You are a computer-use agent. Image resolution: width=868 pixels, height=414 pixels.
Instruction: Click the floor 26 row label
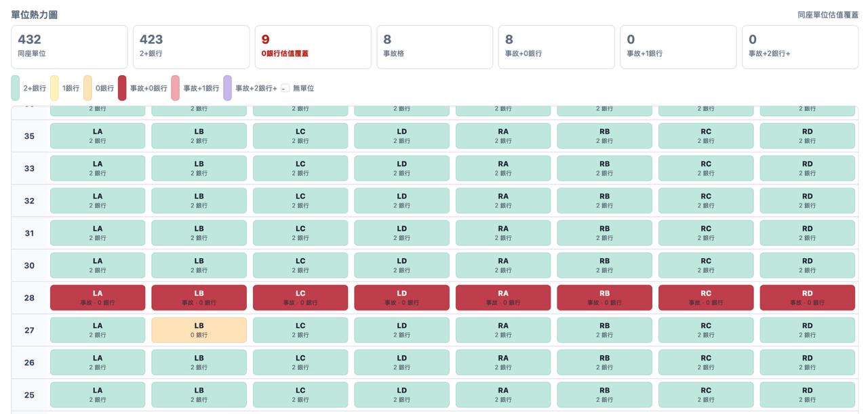[29, 363]
